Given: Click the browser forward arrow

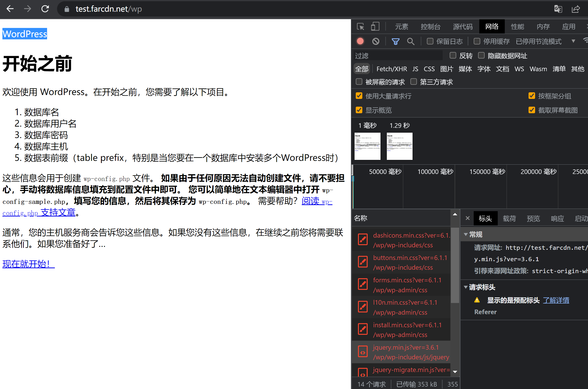Looking at the screenshot, I should [x=27, y=9].
